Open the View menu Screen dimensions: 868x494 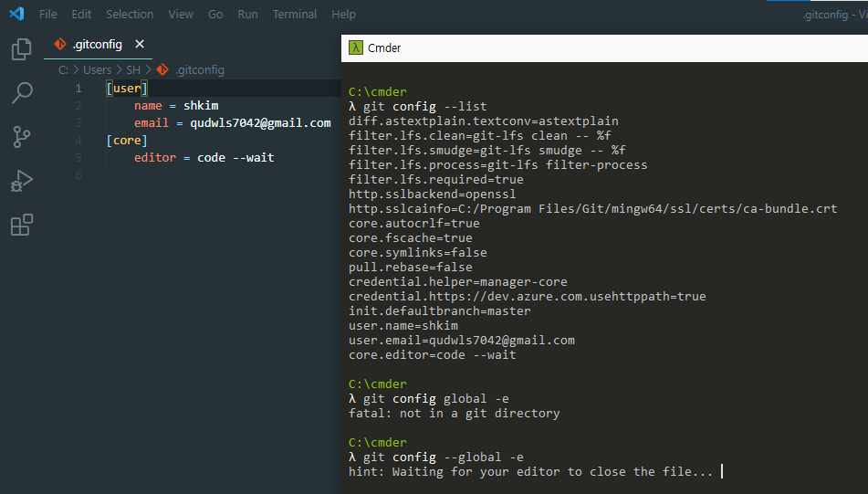pyautogui.click(x=181, y=15)
